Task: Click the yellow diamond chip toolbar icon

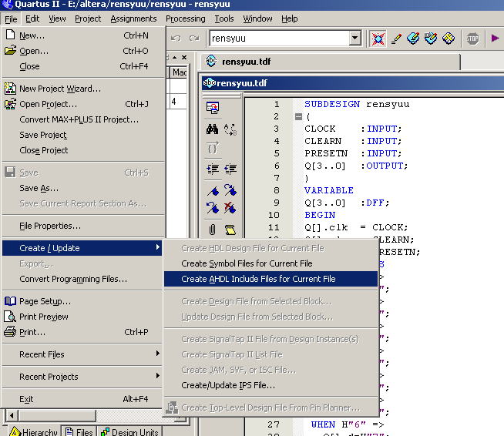Action: pyautogui.click(x=449, y=39)
